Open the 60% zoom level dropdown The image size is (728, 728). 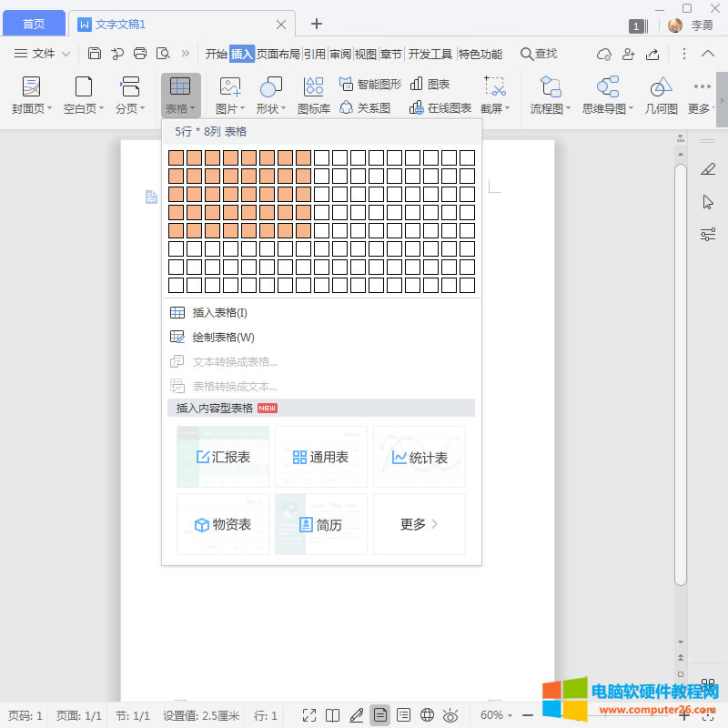[x=497, y=715]
